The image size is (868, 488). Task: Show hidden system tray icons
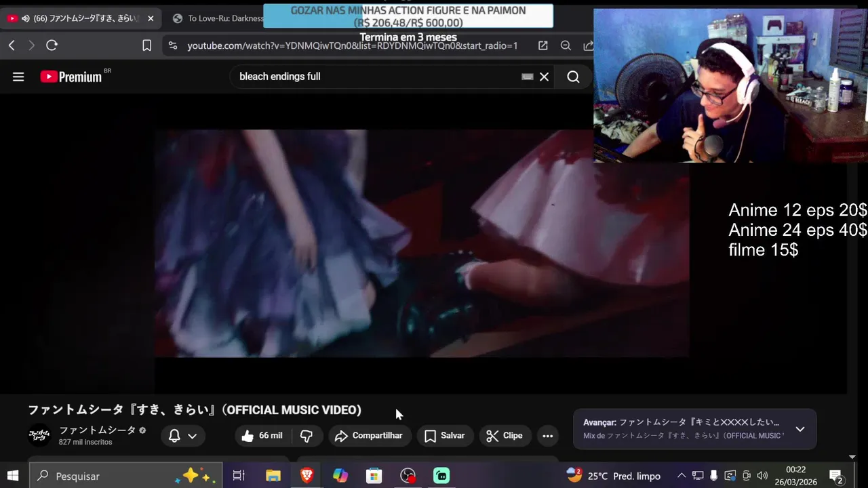682,476
